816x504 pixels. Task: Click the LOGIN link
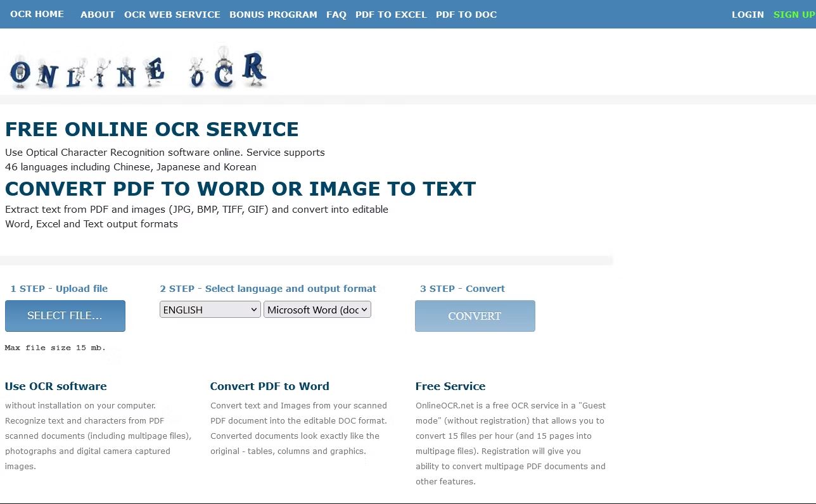point(748,15)
